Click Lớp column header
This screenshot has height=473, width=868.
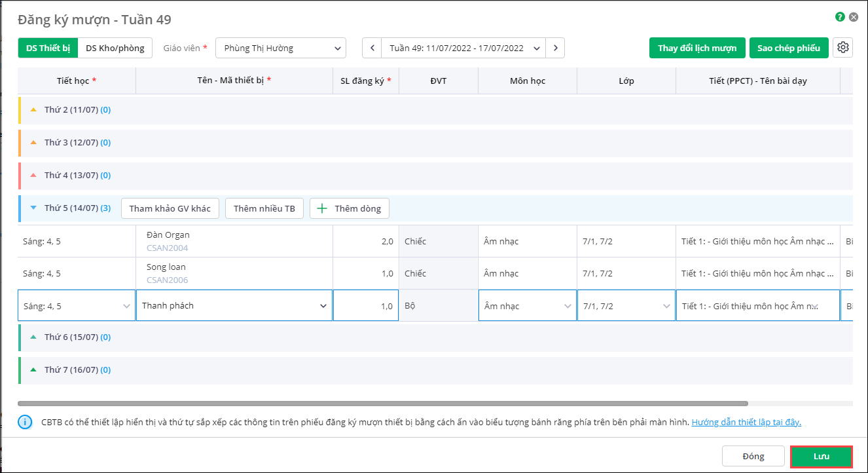[x=626, y=81]
